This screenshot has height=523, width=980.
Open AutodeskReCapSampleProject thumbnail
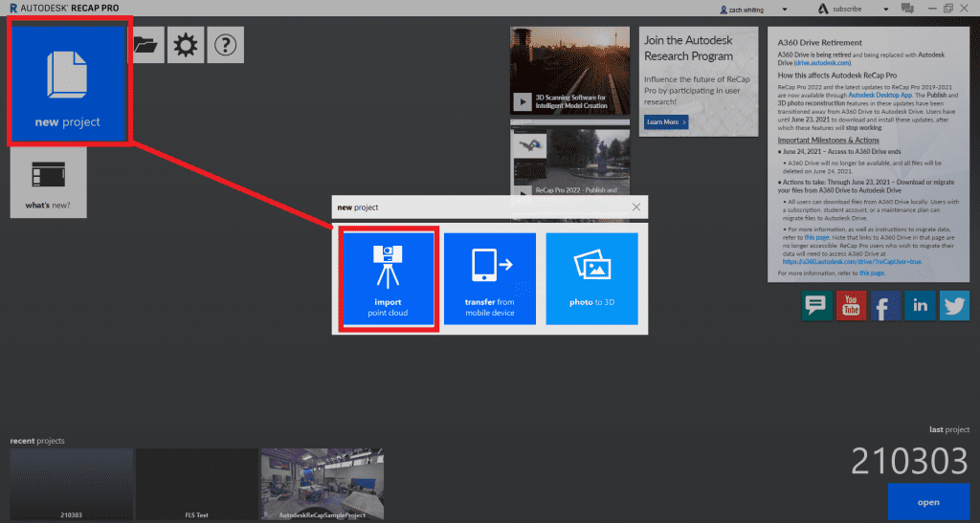(323, 485)
